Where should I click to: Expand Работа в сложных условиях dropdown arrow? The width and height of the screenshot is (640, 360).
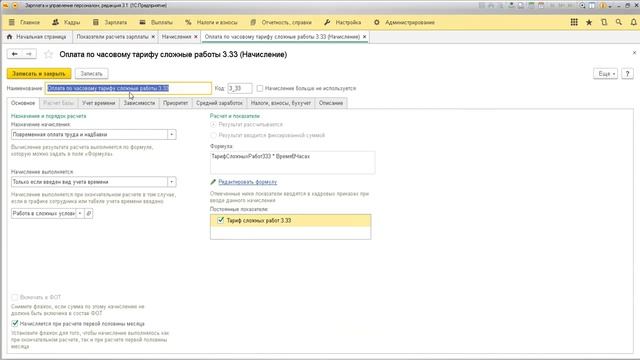[x=80, y=213]
